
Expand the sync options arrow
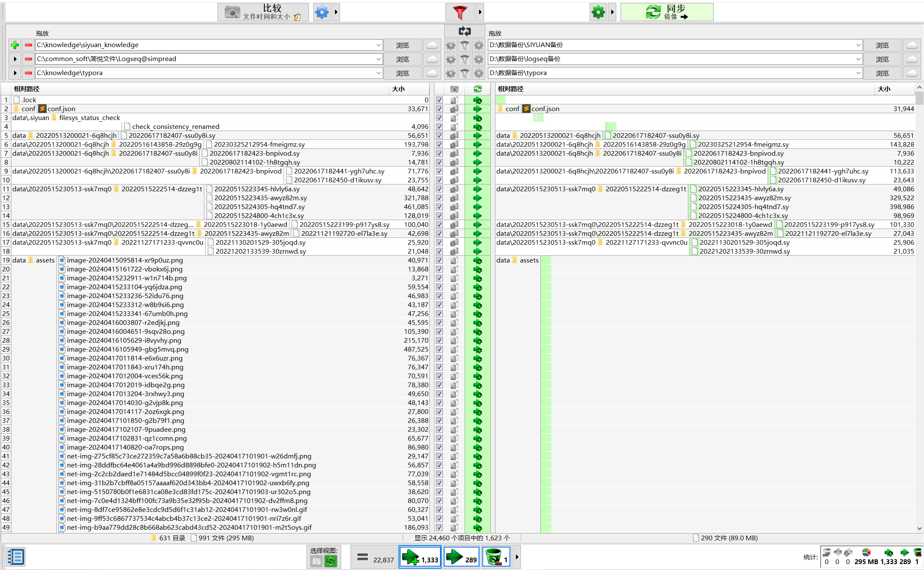612,12
